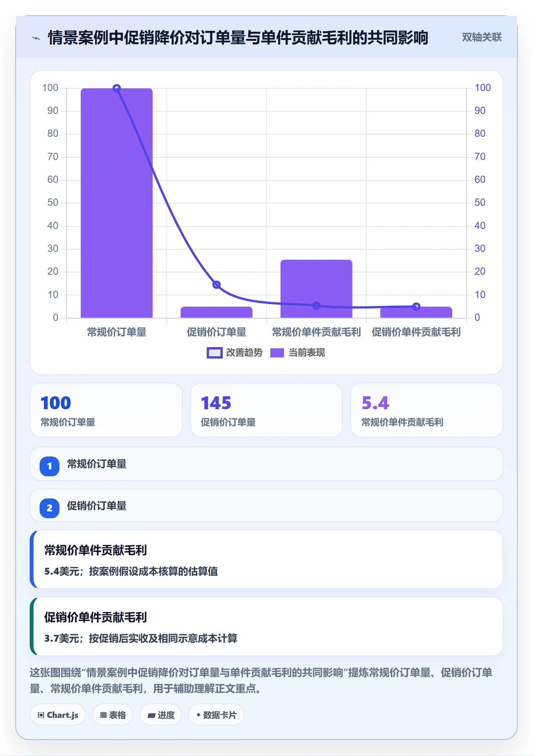Click the diamond icon in 数据卡片 tag
The height and width of the screenshot is (756, 533).
pyautogui.click(x=198, y=715)
